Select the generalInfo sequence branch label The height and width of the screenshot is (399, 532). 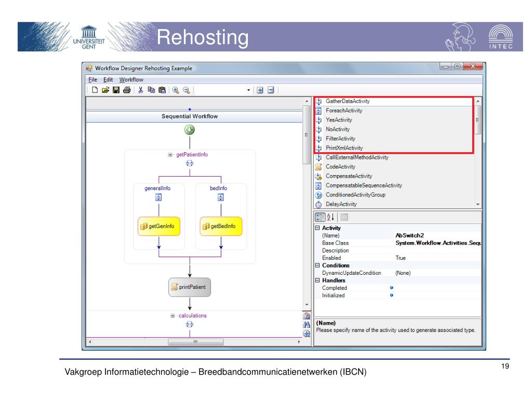157,188
